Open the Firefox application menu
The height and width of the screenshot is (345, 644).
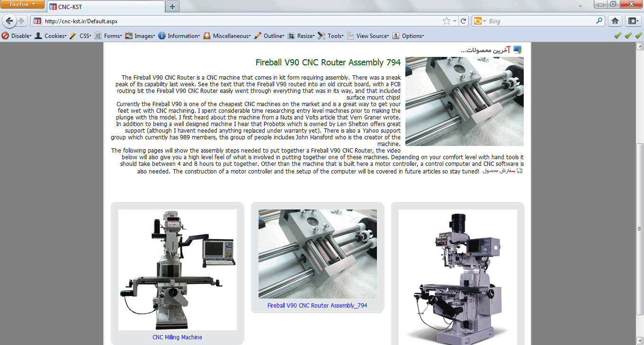coord(22,4)
